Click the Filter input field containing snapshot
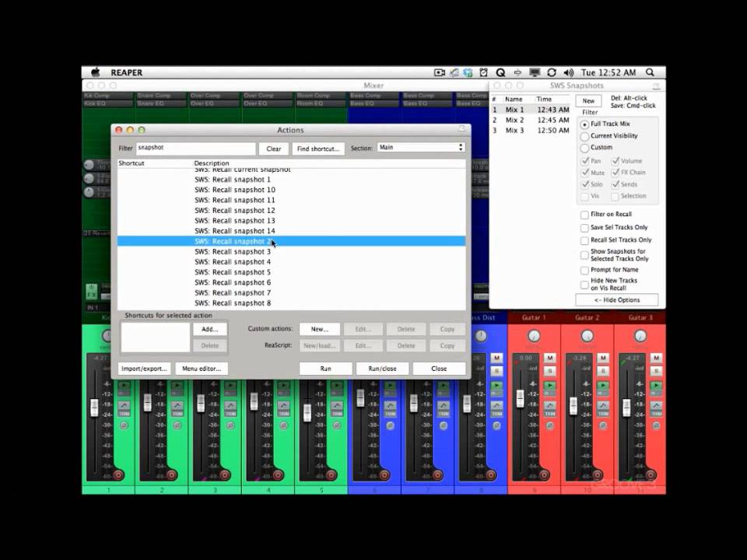The height and width of the screenshot is (560, 747). [x=196, y=148]
